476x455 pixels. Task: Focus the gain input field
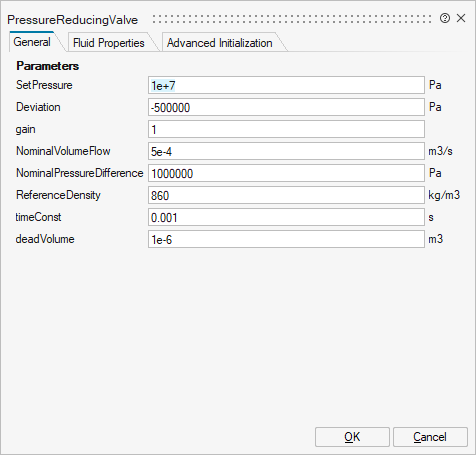tap(286, 129)
